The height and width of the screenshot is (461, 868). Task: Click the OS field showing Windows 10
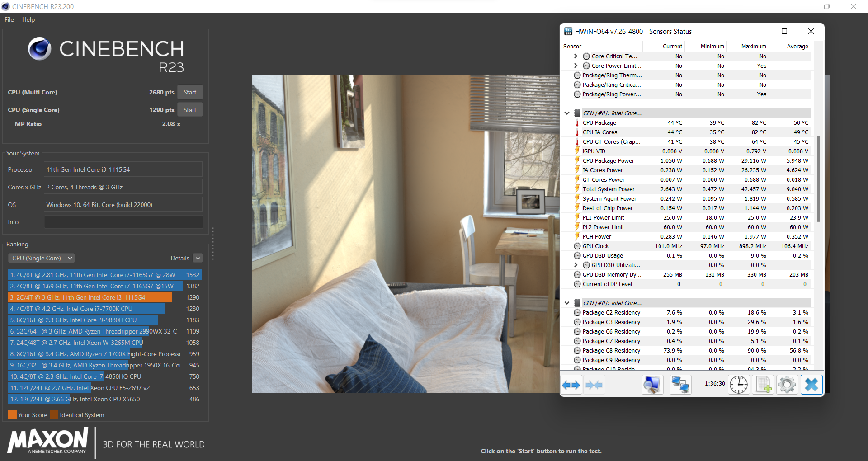click(x=123, y=205)
